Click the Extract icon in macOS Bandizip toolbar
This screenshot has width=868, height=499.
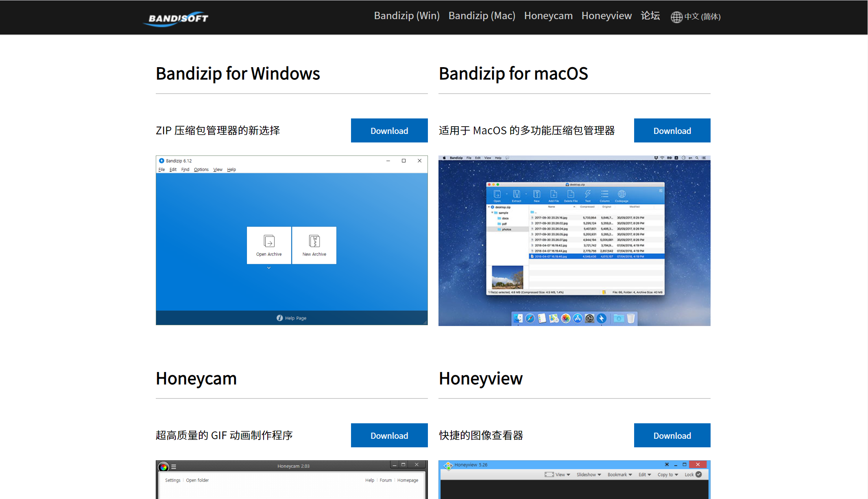pos(517,194)
